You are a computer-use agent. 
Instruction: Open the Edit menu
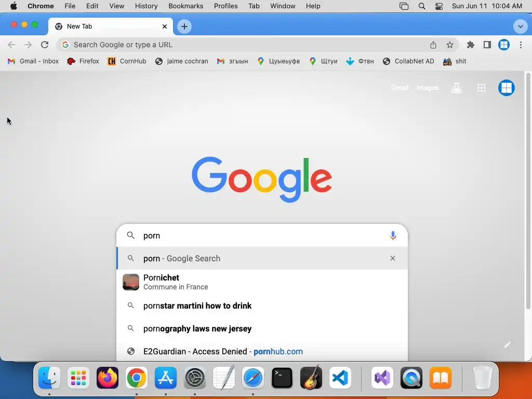coord(92,6)
